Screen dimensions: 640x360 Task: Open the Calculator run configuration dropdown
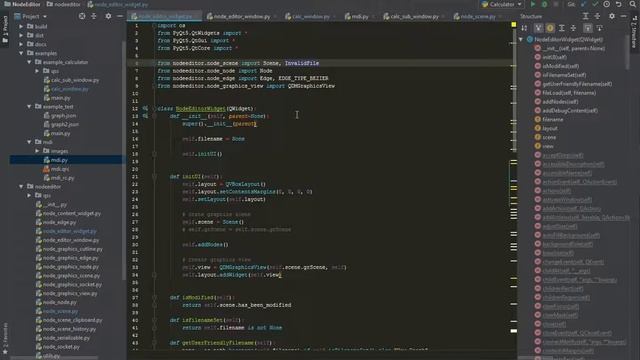coord(502,4)
